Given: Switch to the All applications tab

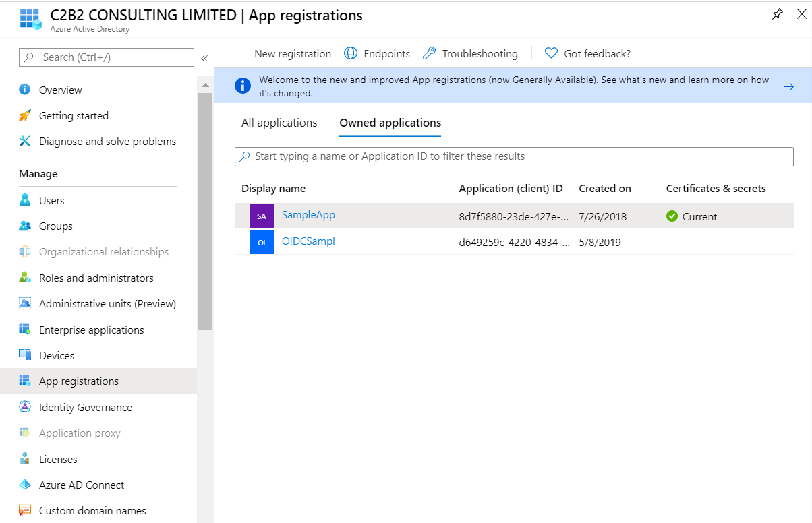Looking at the screenshot, I should point(279,123).
